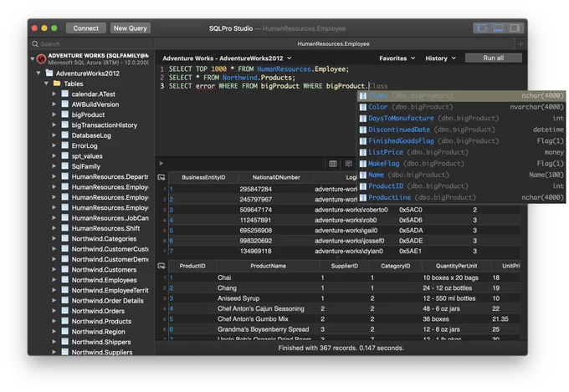Expand the Northwind.Orders table
569x392 pixels.
click(x=54, y=311)
